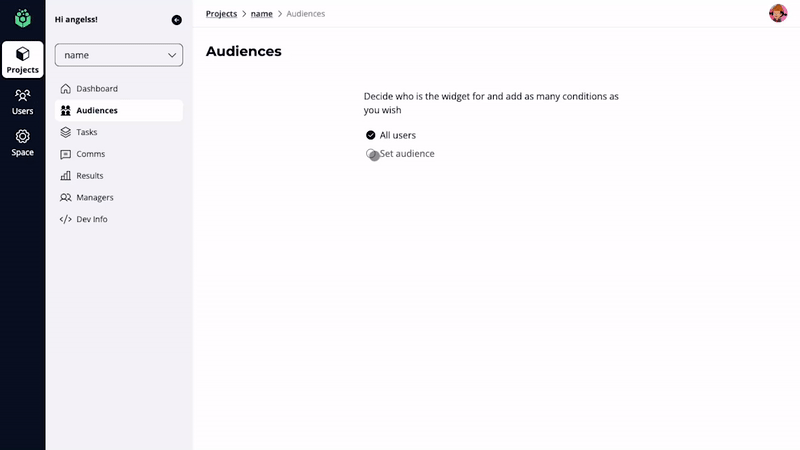800x450 pixels.
Task: Go to Dev Info menu item
Action: point(119,219)
